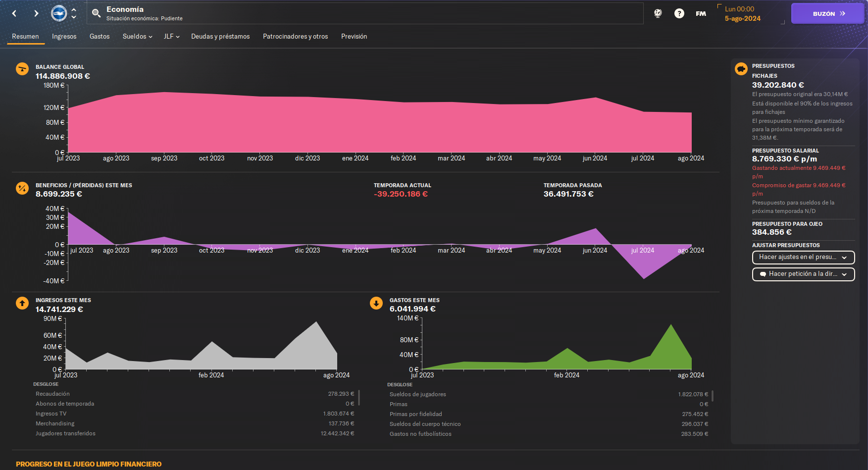
Task: Click the BUZÓN continue button
Action: [x=827, y=13]
